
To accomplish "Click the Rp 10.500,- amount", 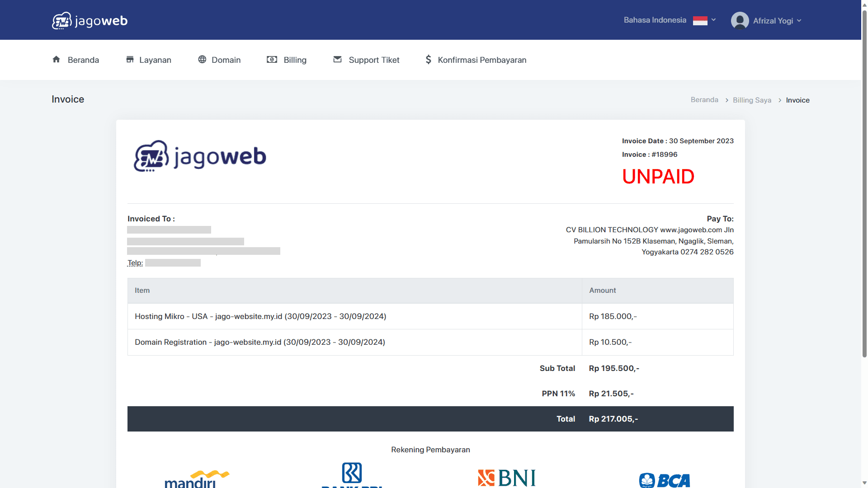I will point(610,342).
